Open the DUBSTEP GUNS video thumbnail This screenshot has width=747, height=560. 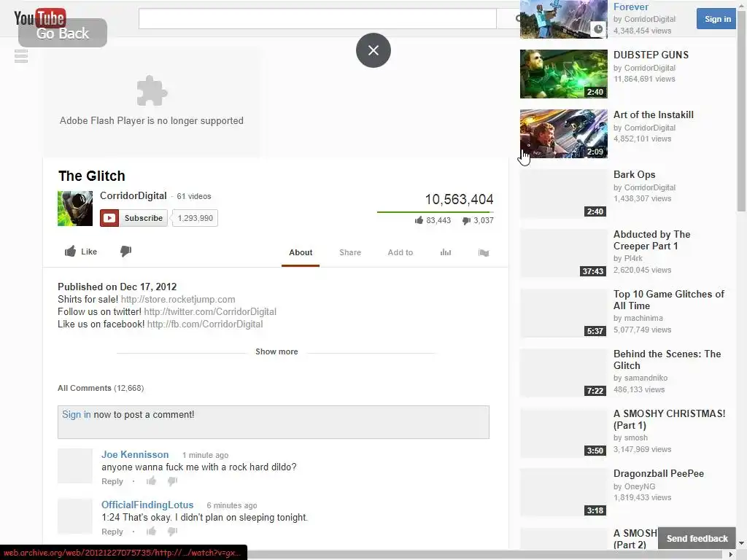pos(564,74)
